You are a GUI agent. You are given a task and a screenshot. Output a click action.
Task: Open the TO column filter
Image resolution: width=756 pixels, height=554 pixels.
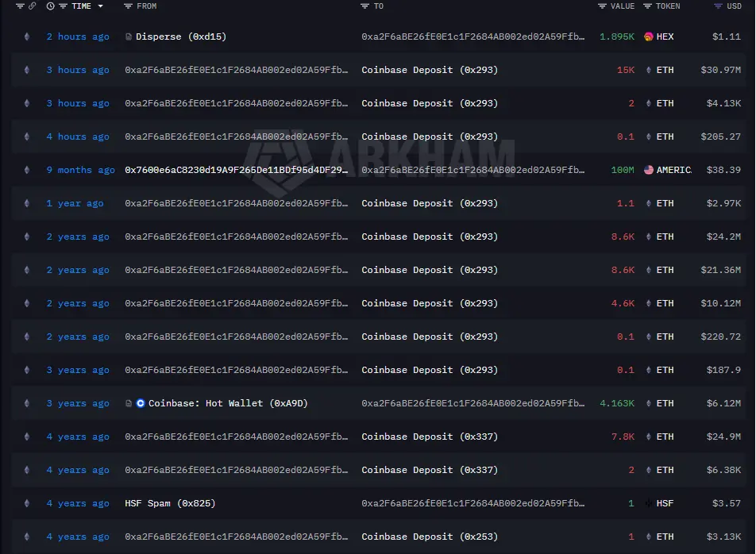tap(364, 6)
